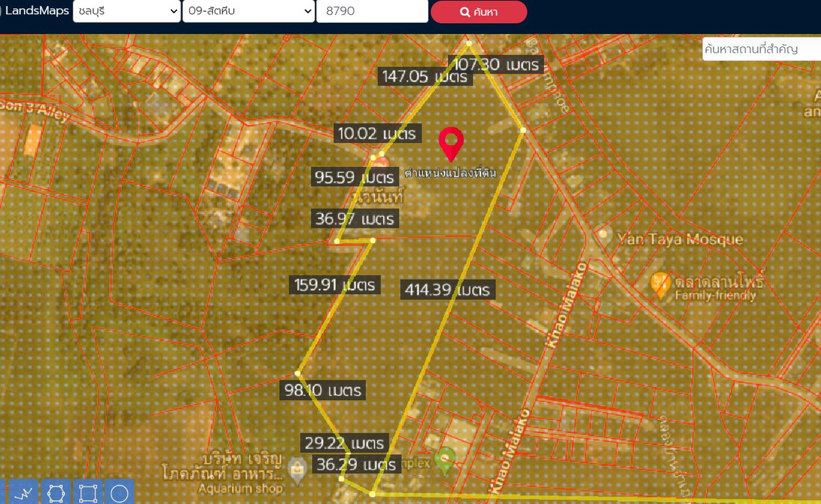
Task: Click the 414.39 เมตร measurement label
Action: coord(447,289)
